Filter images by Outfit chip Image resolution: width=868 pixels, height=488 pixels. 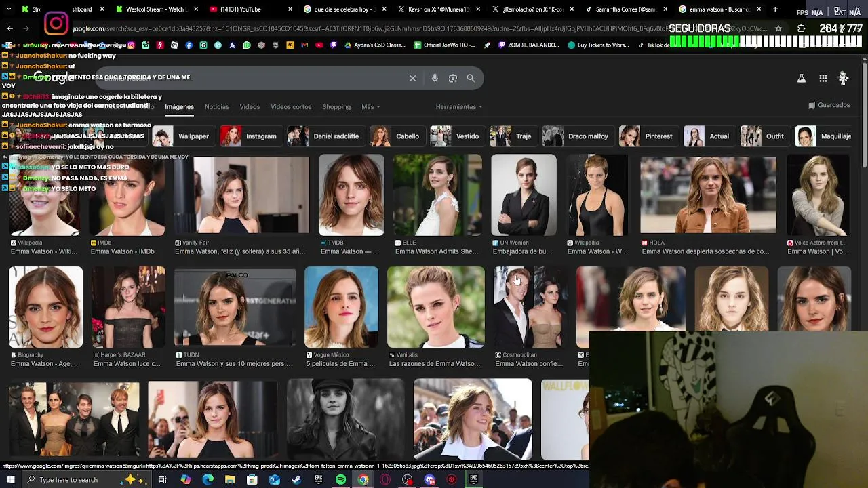765,136
